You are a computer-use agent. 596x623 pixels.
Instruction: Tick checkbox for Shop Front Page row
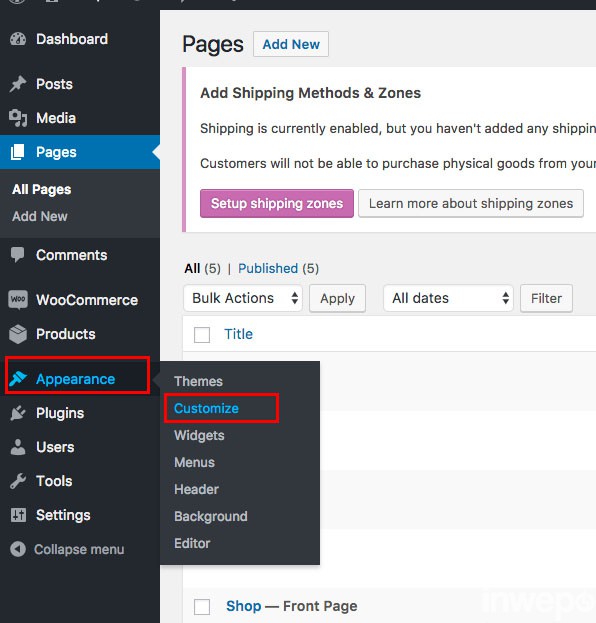click(202, 607)
